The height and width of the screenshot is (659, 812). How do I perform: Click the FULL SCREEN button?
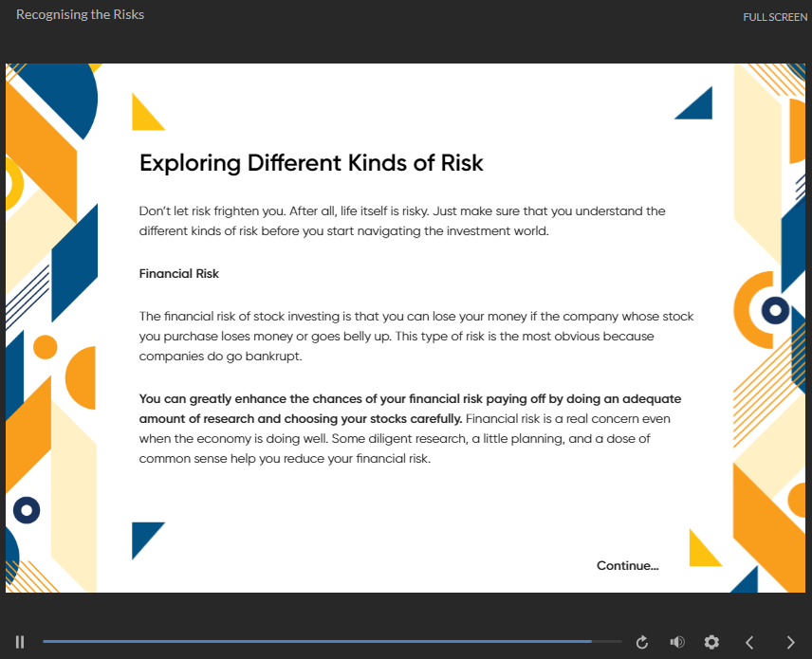(x=775, y=17)
